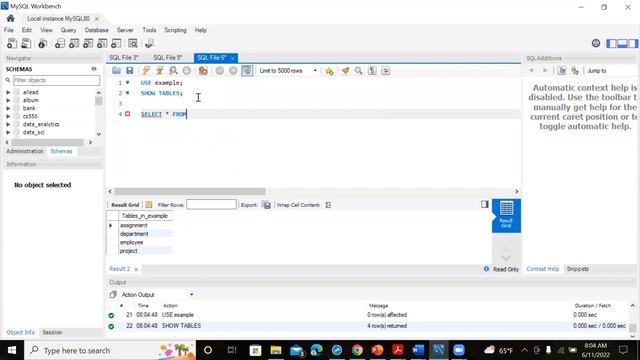Expand the data_sci schema
Screen dimensions: 640x360
(8, 132)
